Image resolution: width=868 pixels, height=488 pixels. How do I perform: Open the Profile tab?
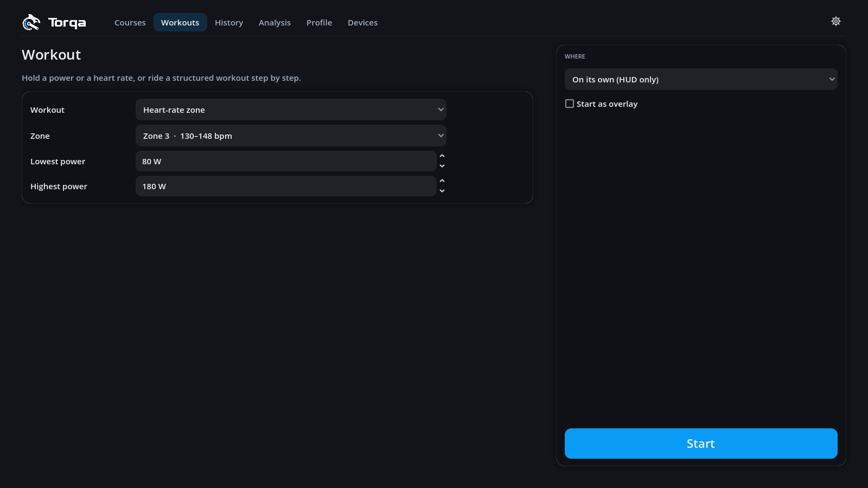319,22
